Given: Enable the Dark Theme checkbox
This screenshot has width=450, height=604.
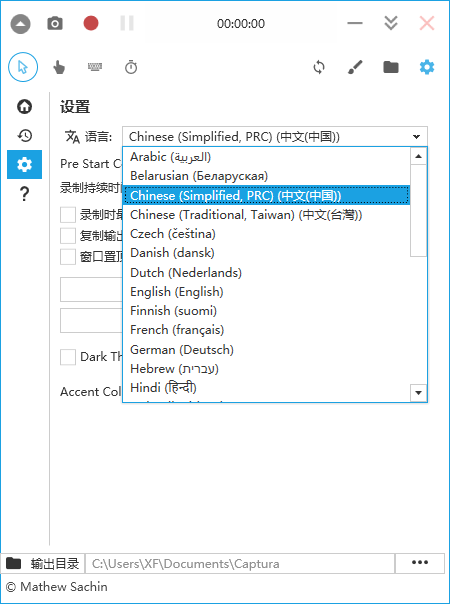Looking at the screenshot, I should 68,357.
